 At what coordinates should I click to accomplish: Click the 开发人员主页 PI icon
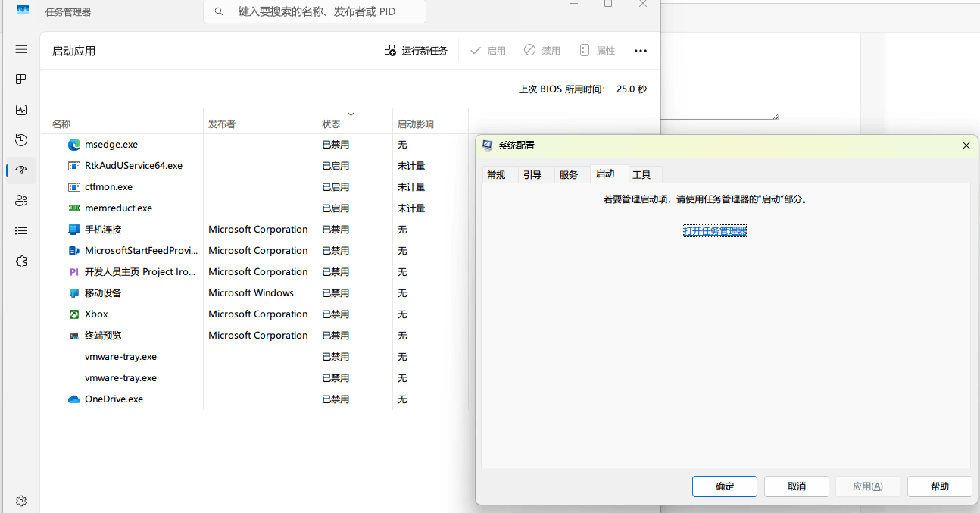(x=74, y=272)
